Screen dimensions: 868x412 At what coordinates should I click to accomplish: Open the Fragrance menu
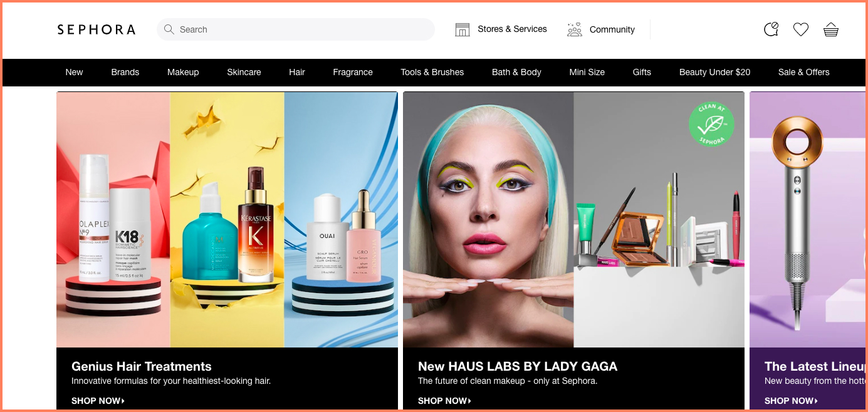pyautogui.click(x=353, y=72)
